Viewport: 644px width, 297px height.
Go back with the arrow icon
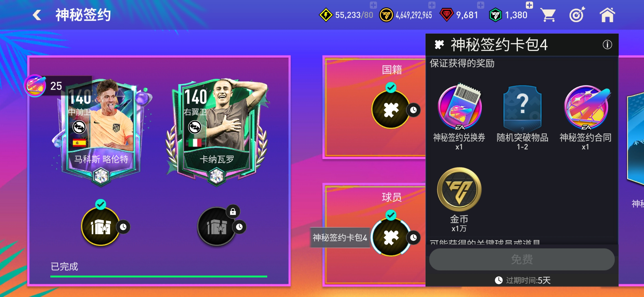[x=37, y=15]
